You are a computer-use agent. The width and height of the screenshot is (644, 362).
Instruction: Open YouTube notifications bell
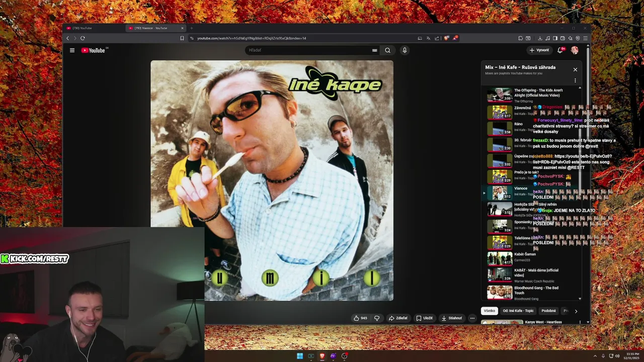tap(560, 50)
